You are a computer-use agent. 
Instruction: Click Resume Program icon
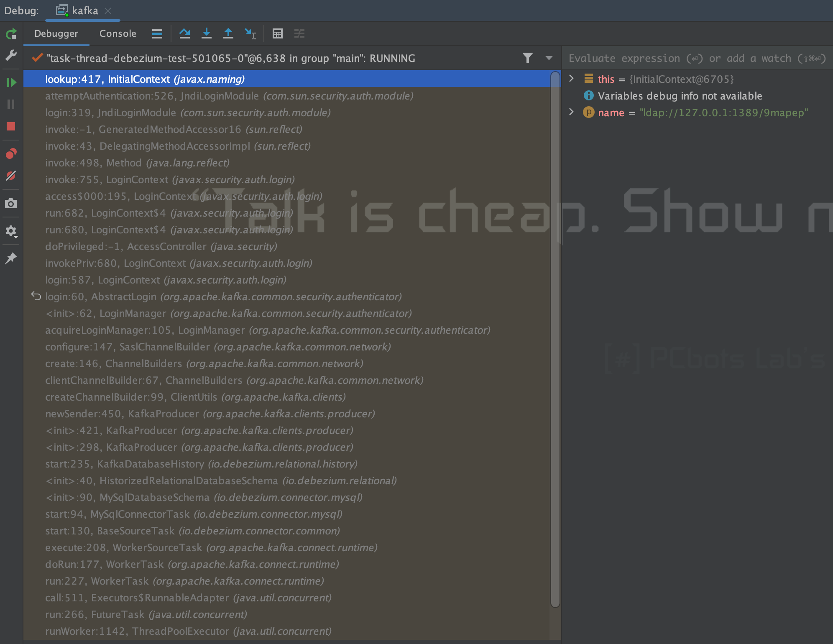click(x=11, y=82)
